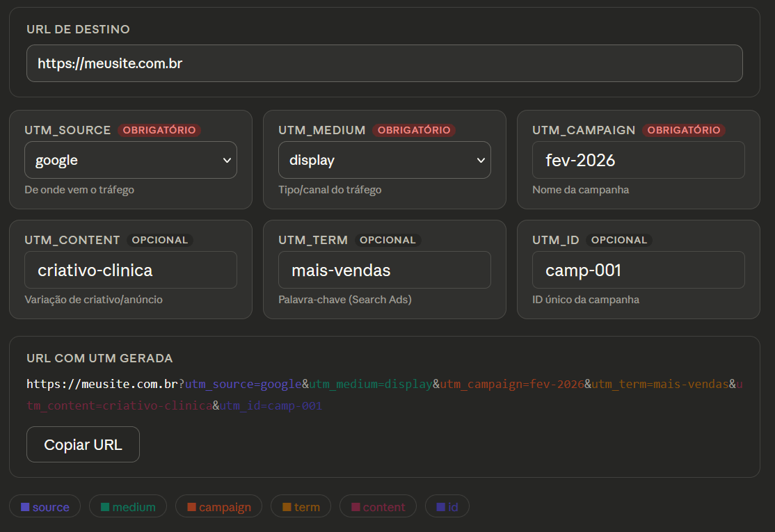
Task: Open the UTM_MEDIUM display dropdown
Action: click(385, 160)
